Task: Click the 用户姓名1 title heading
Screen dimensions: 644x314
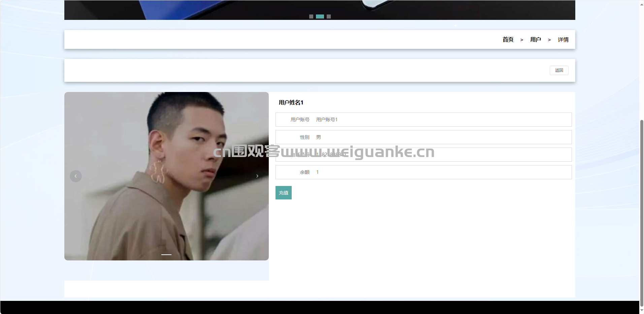Action: click(291, 102)
